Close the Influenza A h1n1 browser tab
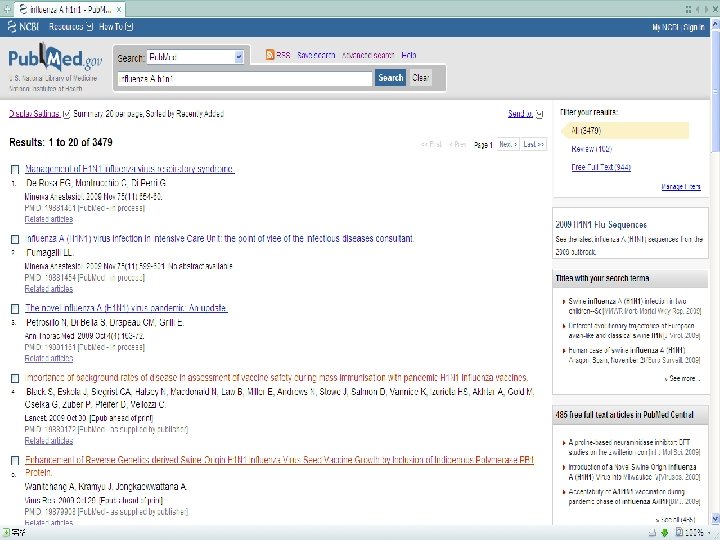The image size is (720, 540). [118, 9]
